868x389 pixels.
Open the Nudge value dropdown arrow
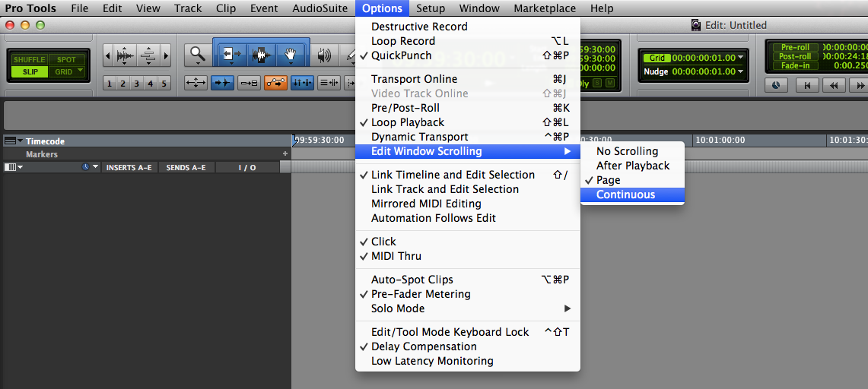[x=741, y=72]
